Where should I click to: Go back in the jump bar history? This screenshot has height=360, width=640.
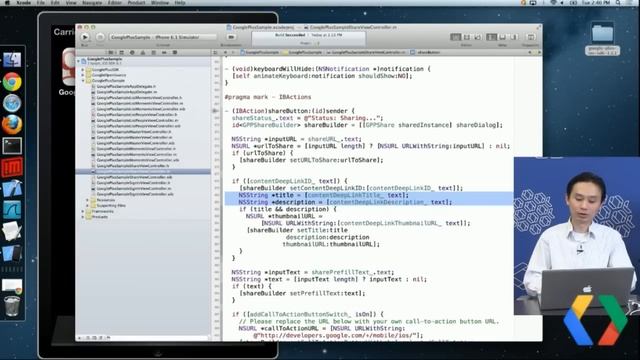[x=225, y=53]
